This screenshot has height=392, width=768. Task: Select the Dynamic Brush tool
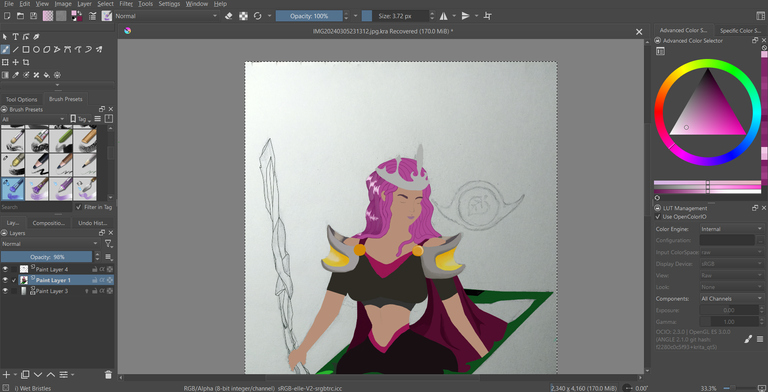(x=89, y=49)
